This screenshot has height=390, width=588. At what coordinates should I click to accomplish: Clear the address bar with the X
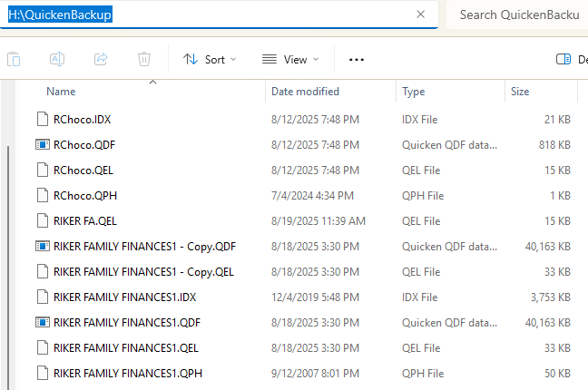[x=421, y=15]
